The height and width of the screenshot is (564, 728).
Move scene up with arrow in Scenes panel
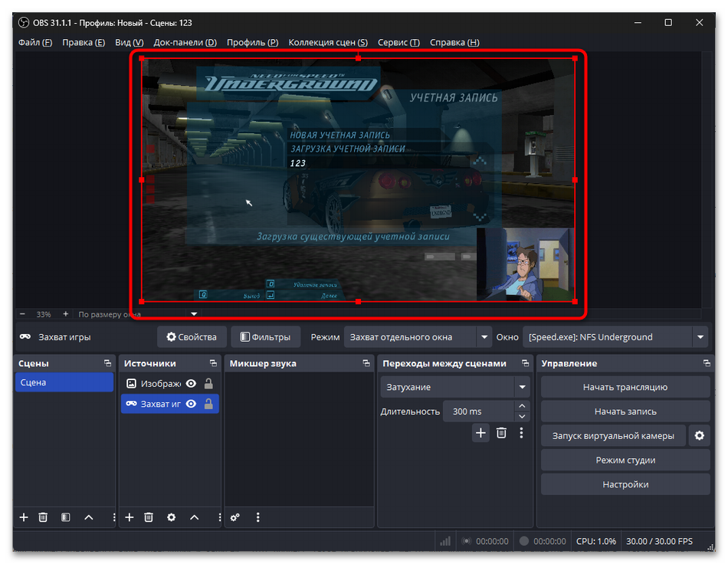89,517
